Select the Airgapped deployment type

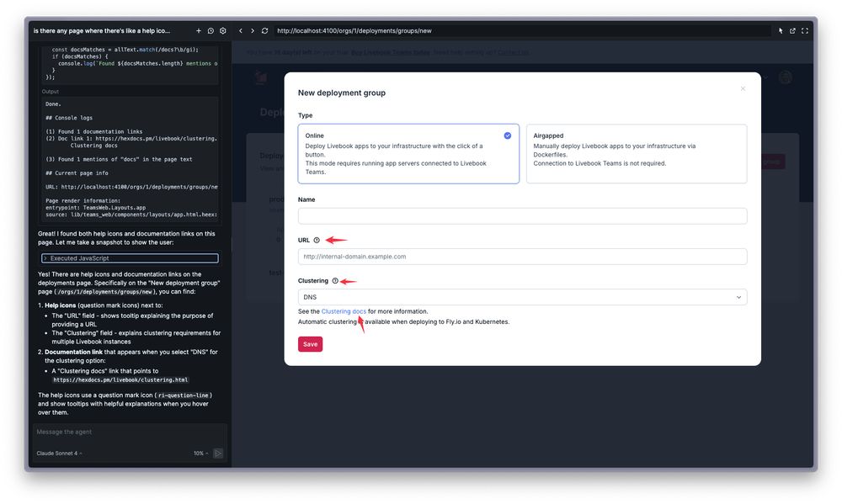[x=637, y=154]
